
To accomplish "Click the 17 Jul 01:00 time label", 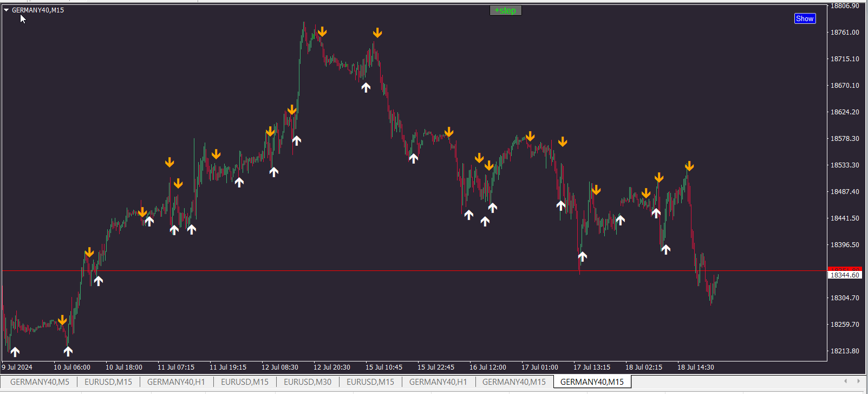I will (540, 367).
